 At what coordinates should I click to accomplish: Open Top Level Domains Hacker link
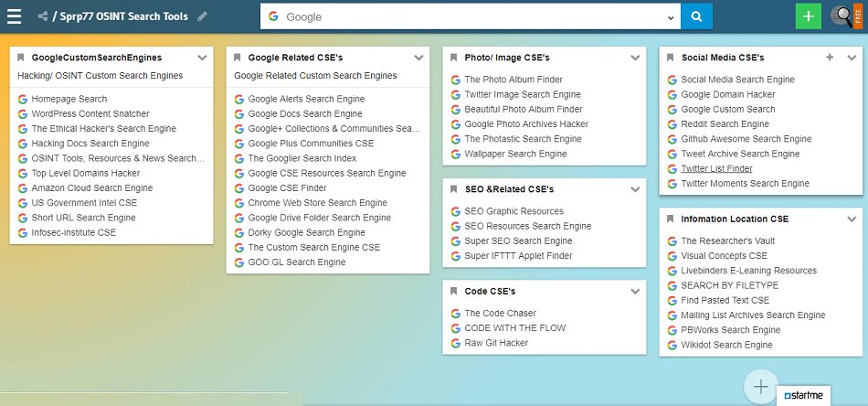(x=86, y=173)
